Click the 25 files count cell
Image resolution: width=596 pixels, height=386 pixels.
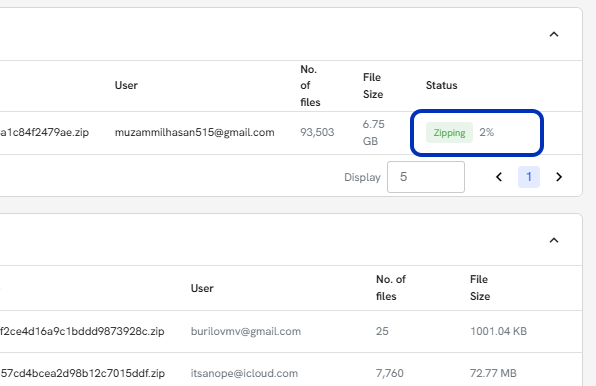tap(382, 331)
